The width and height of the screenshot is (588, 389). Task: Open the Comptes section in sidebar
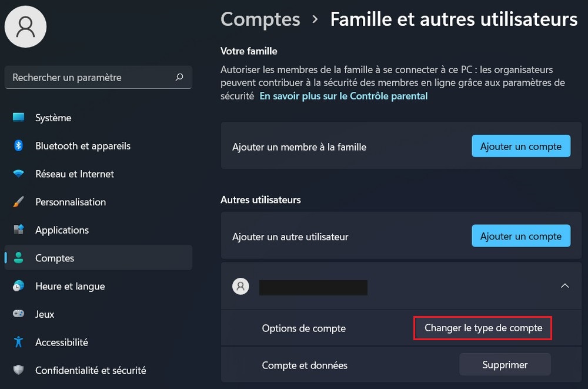55,258
